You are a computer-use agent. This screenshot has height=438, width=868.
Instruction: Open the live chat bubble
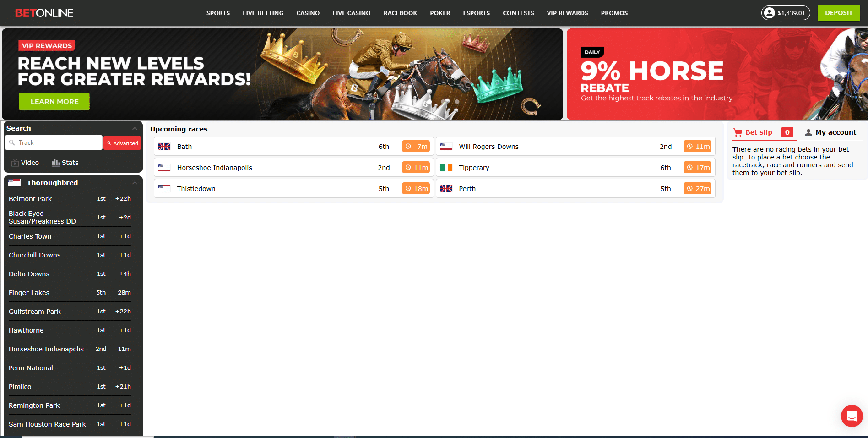coord(852,416)
